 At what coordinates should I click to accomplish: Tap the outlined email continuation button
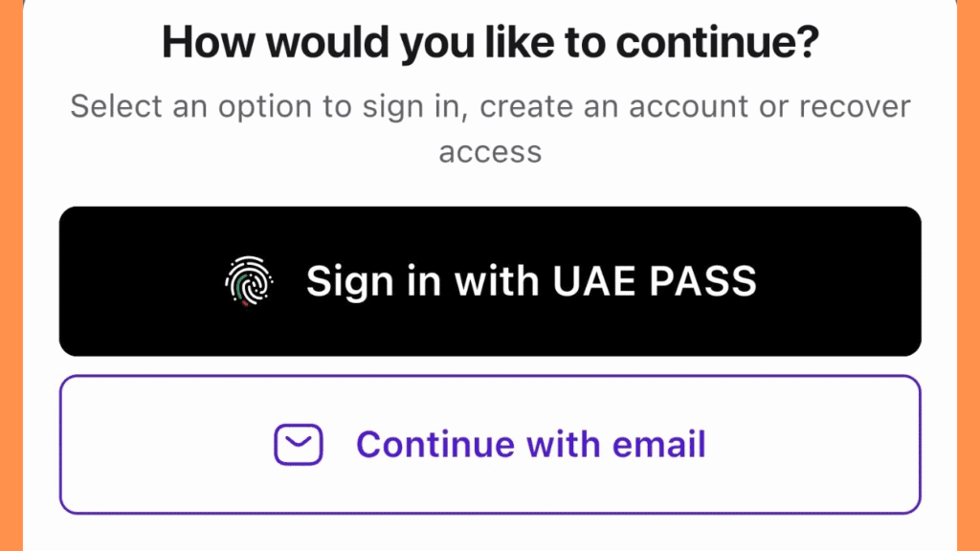[490, 444]
